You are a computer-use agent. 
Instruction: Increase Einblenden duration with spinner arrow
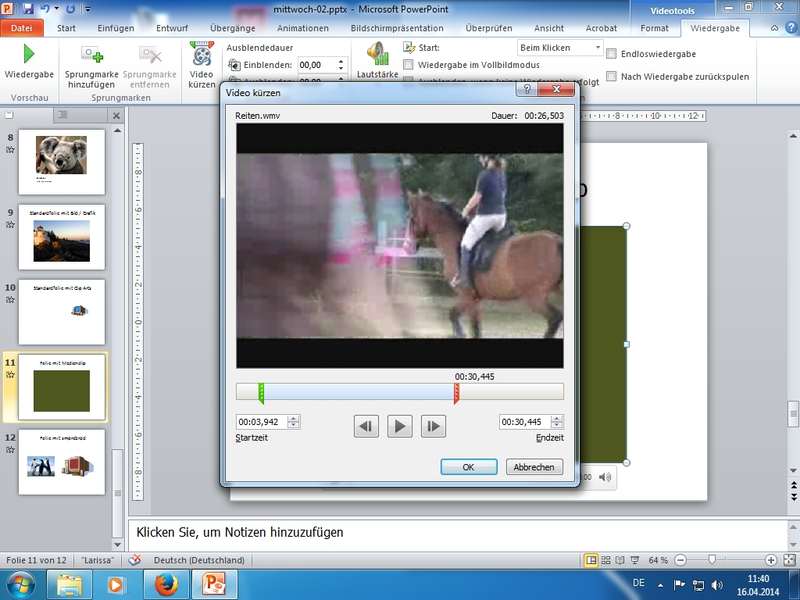point(341,61)
